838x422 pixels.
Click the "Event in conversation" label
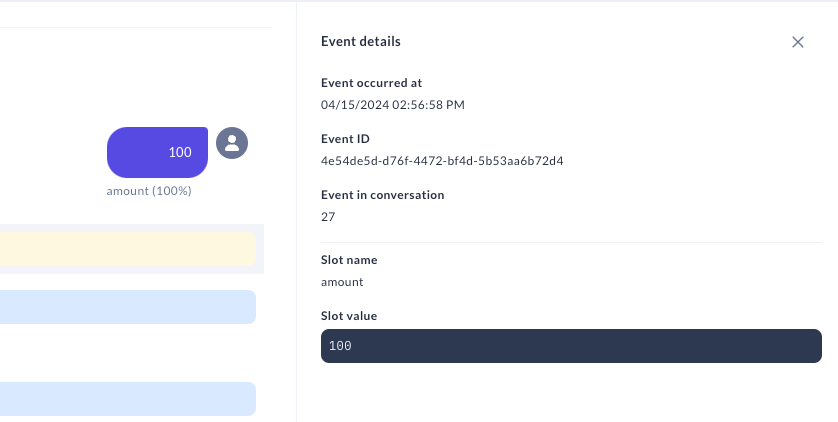click(382, 195)
